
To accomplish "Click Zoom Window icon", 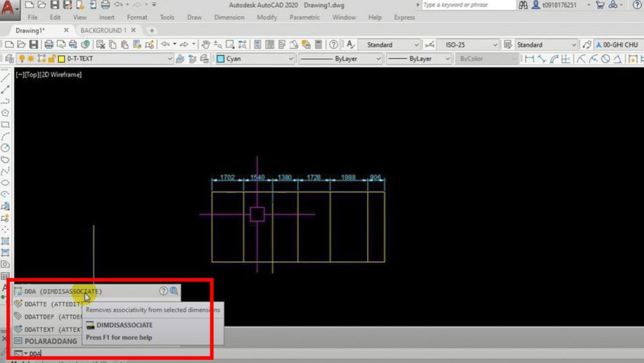I will pos(230,44).
